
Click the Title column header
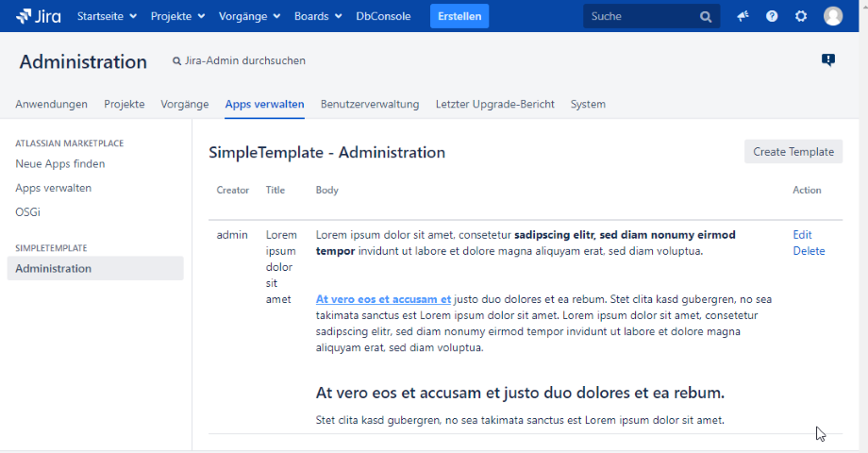275,190
